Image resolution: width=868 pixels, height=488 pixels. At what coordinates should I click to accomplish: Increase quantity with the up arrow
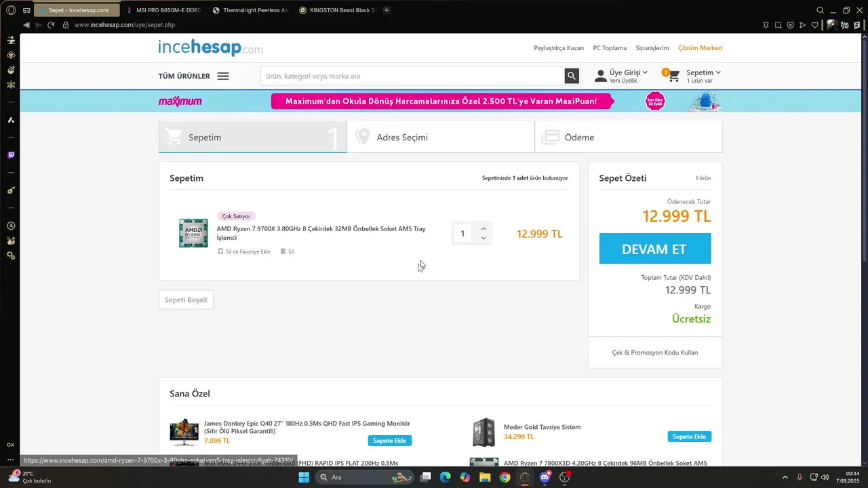[x=484, y=228]
